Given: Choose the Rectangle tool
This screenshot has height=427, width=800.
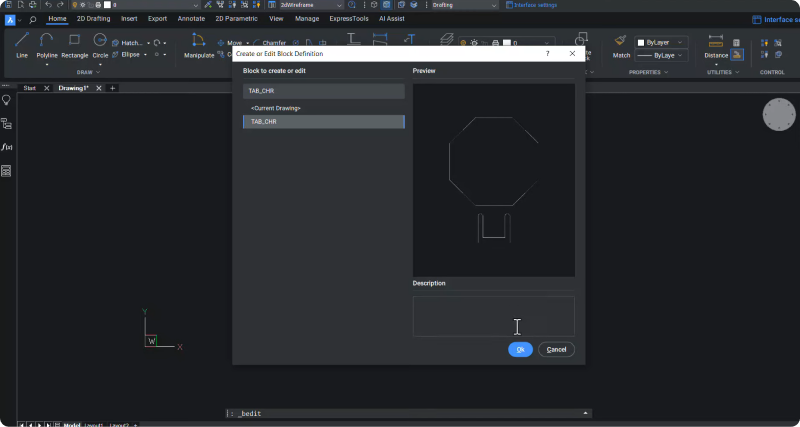Looking at the screenshot, I should [x=74, y=45].
